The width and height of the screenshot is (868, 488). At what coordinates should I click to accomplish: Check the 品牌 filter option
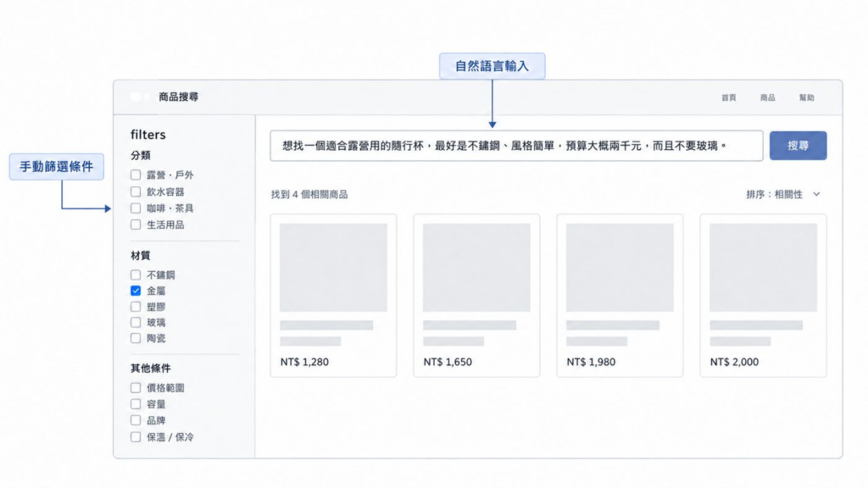(x=136, y=420)
